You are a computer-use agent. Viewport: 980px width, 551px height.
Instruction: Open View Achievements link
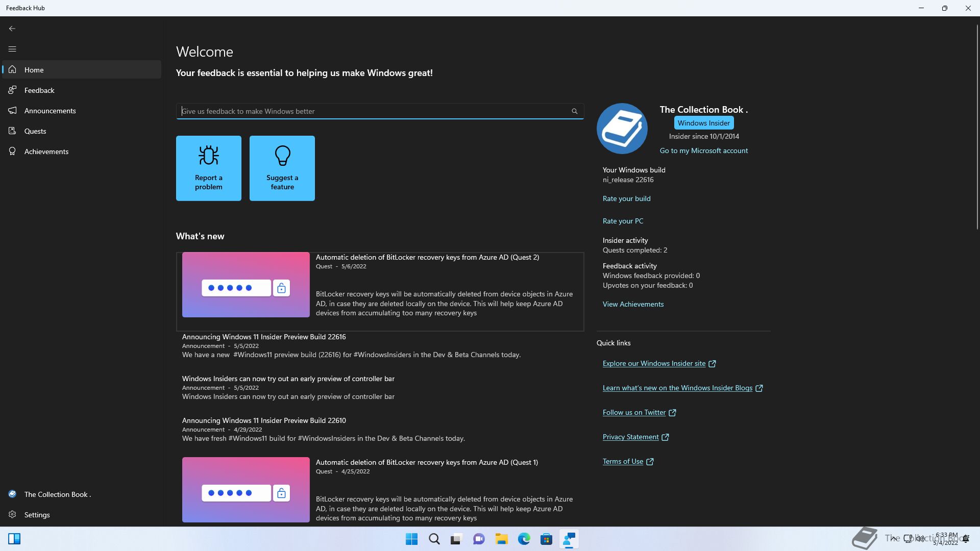click(633, 304)
